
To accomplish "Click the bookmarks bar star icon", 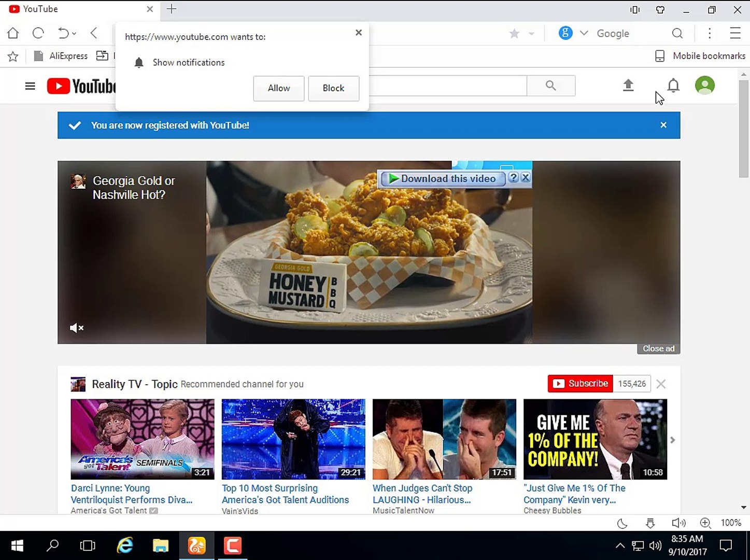I will pyautogui.click(x=13, y=56).
